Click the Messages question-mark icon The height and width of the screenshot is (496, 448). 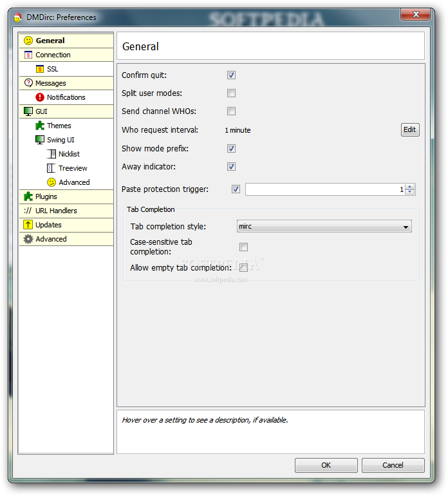pos(28,83)
